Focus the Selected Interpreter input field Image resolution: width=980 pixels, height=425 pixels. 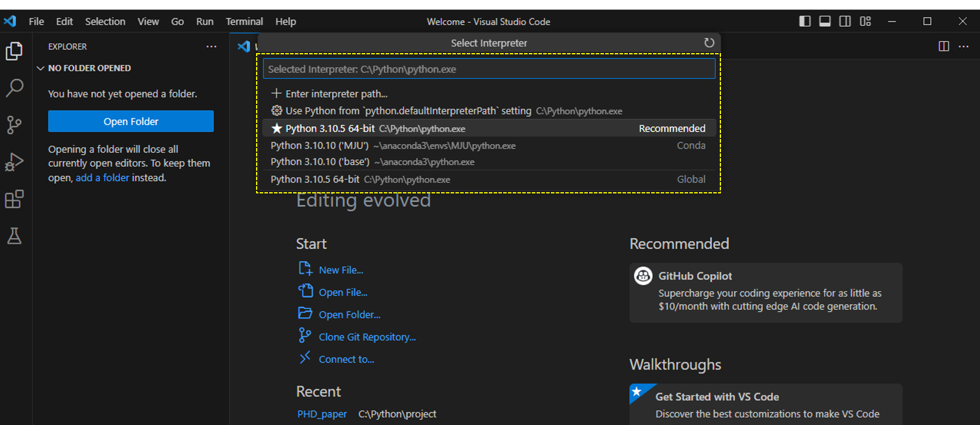(489, 69)
